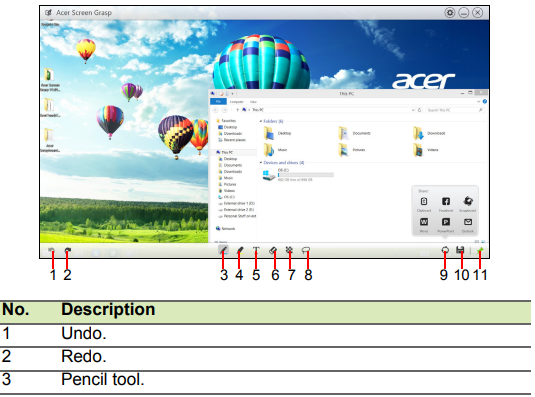535x397 pixels.
Task: Click Documents folder in Folders group
Action: 354,133
